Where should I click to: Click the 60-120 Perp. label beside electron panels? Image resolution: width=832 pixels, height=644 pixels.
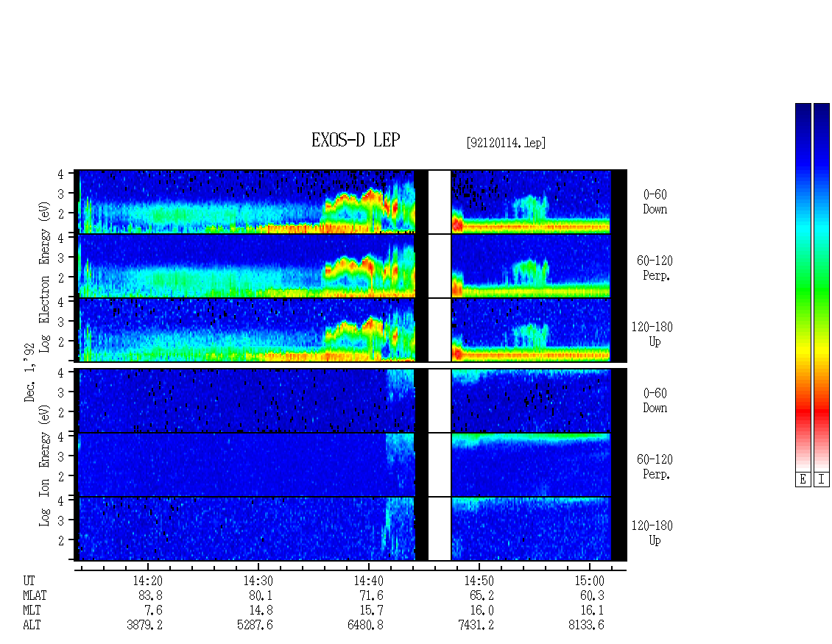pos(655,268)
